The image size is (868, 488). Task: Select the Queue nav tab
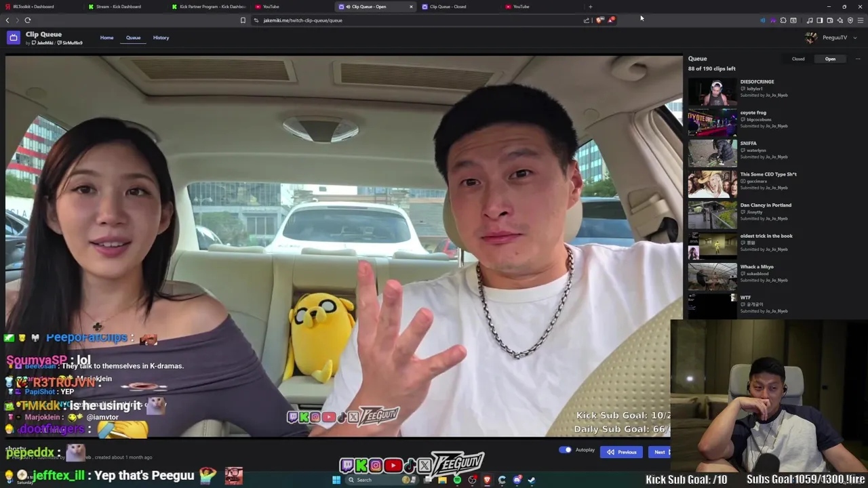[133, 38]
